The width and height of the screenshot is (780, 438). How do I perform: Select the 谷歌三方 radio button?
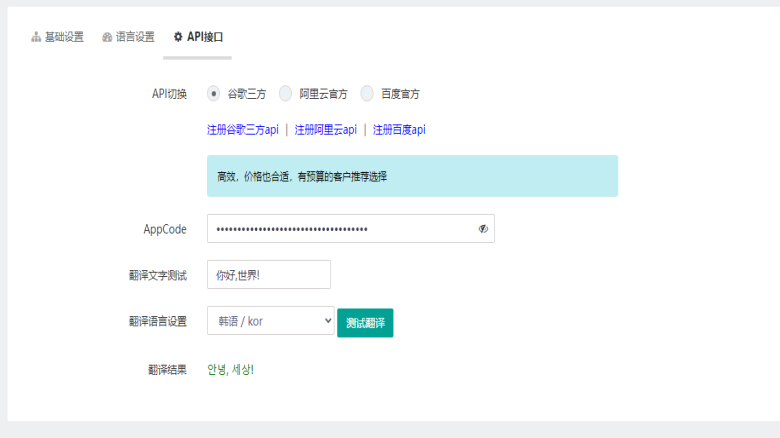coord(214,94)
